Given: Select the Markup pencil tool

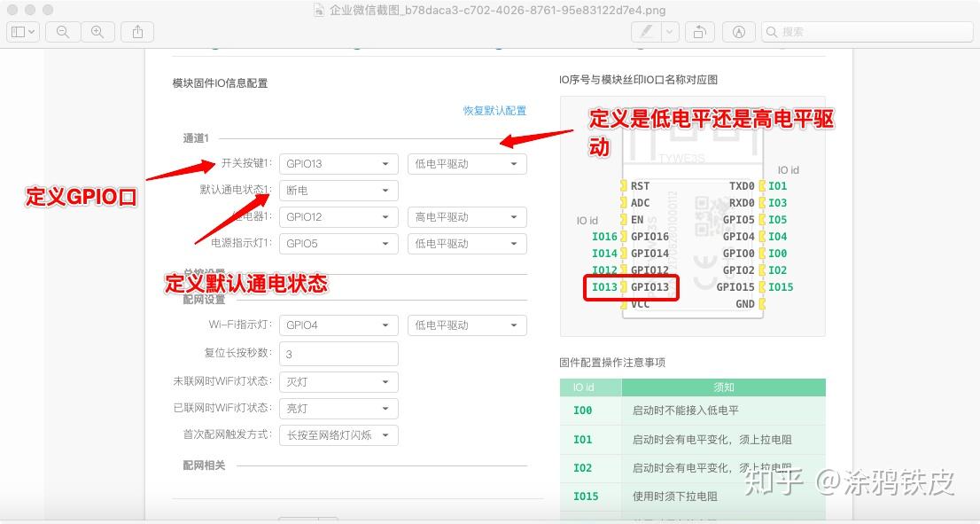Looking at the screenshot, I should (645, 32).
